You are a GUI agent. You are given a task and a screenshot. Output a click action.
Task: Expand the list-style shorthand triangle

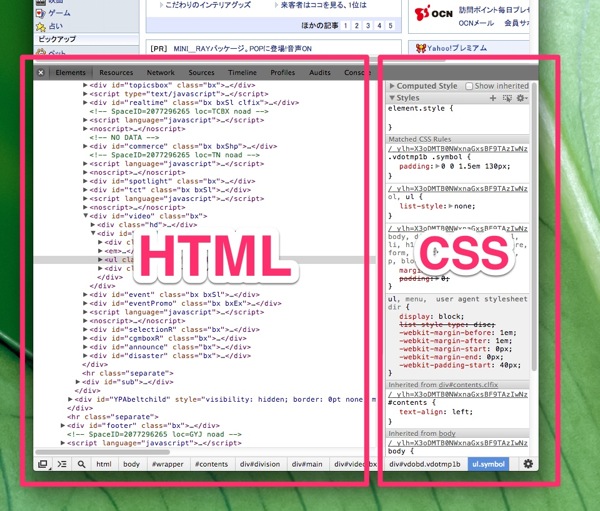coord(450,206)
